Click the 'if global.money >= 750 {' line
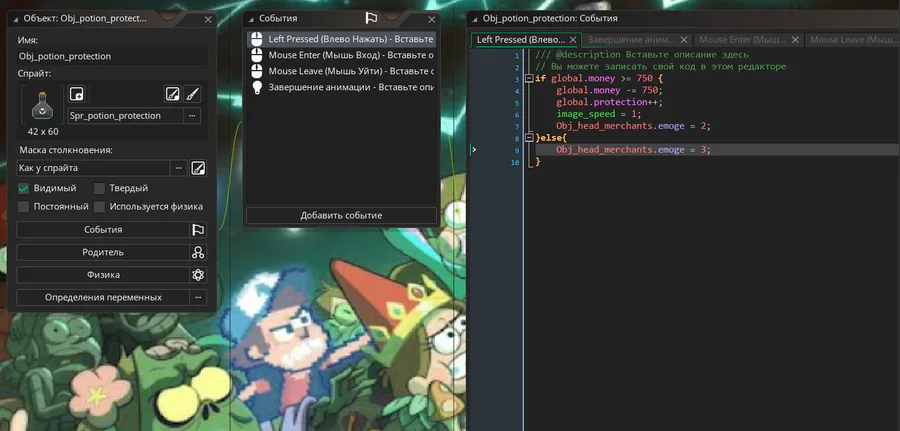900x431 pixels. click(599, 79)
